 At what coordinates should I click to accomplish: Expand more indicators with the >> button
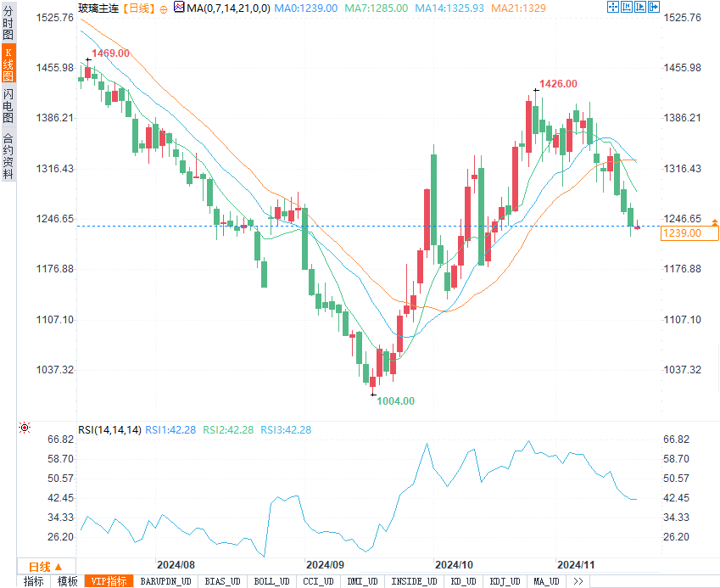578,581
